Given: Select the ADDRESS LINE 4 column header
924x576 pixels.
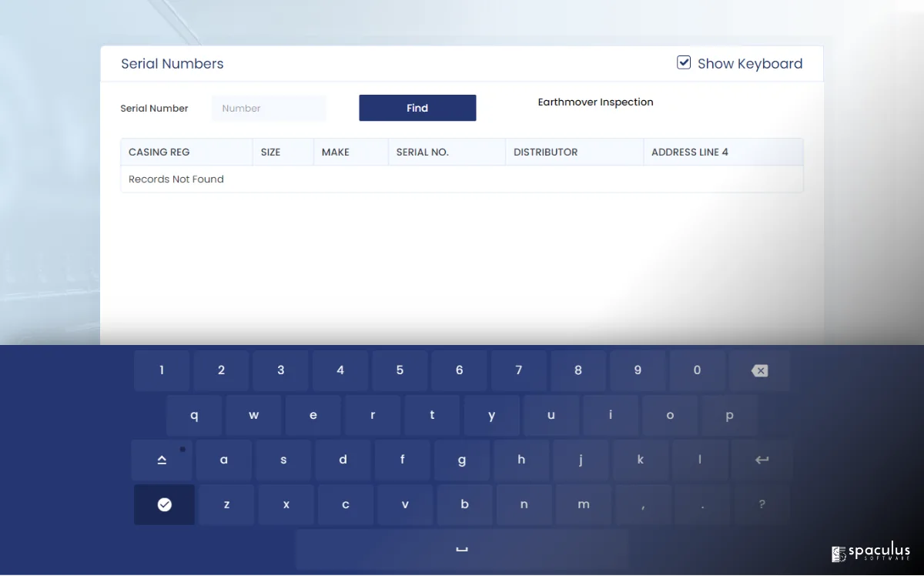Looking at the screenshot, I should click(x=690, y=152).
